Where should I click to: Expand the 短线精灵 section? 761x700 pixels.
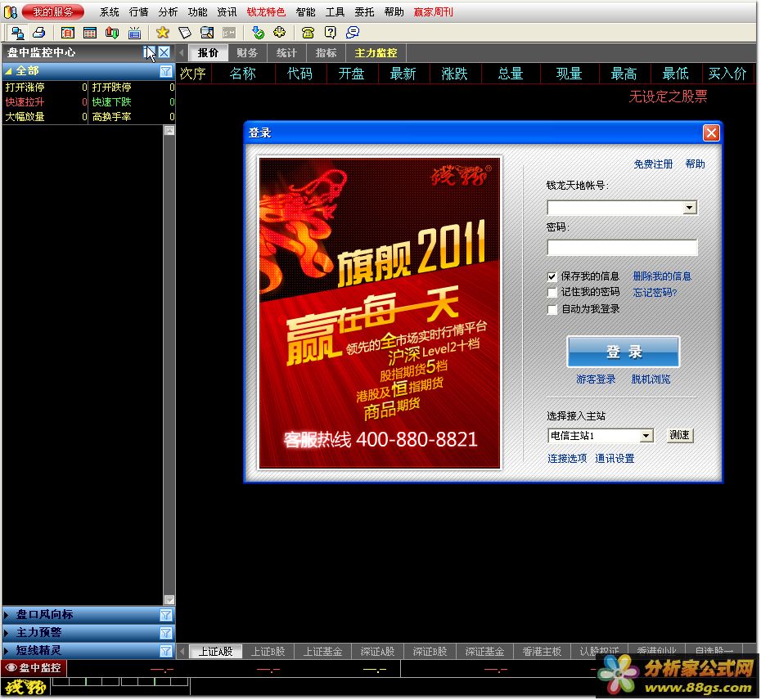pos(7,651)
